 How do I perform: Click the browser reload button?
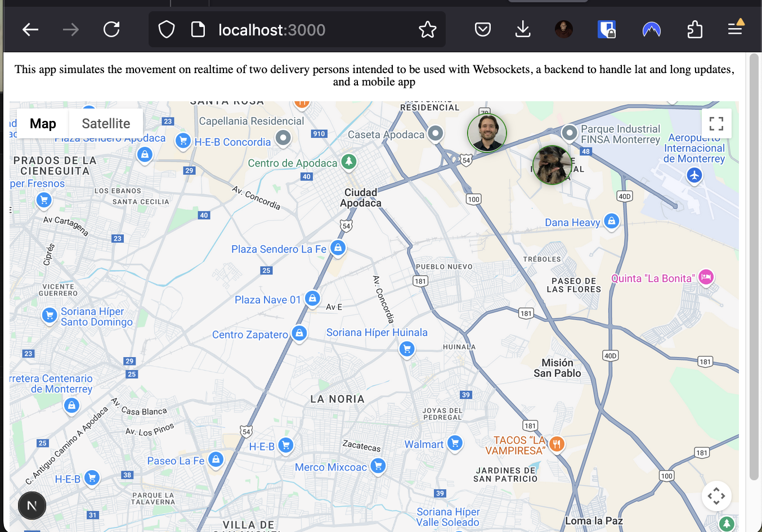[111, 29]
